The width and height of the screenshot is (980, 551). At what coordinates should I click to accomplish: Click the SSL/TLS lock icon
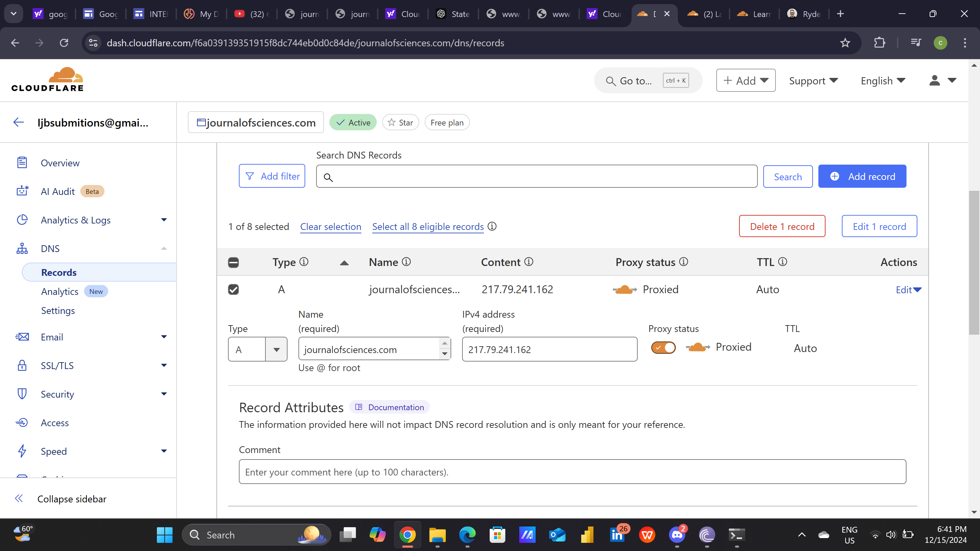coord(22,365)
